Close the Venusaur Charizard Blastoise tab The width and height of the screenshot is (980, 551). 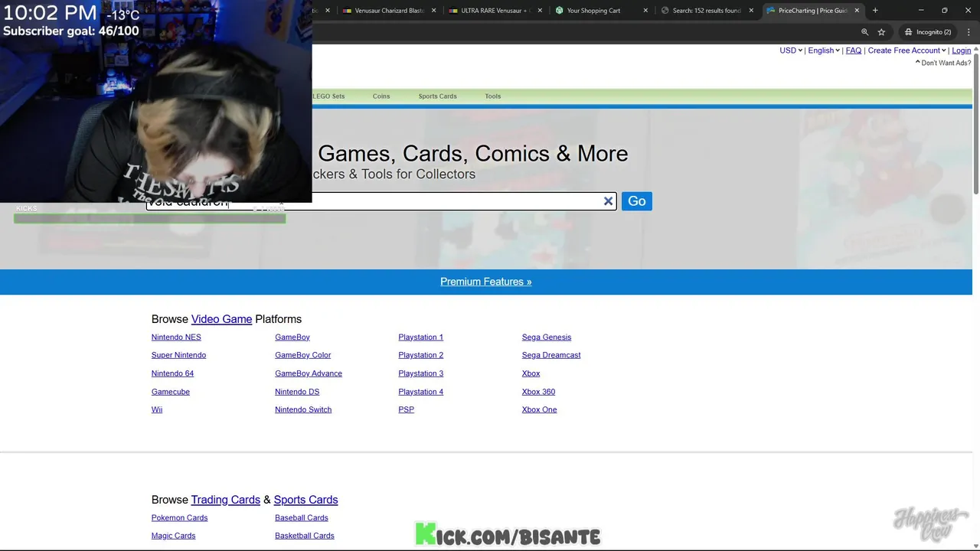pyautogui.click(x=434, y=11)
